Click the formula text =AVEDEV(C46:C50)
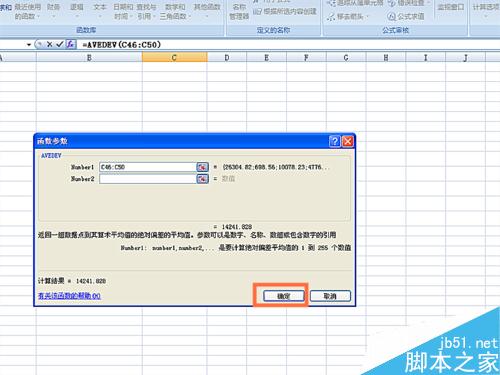 [122, 45]
